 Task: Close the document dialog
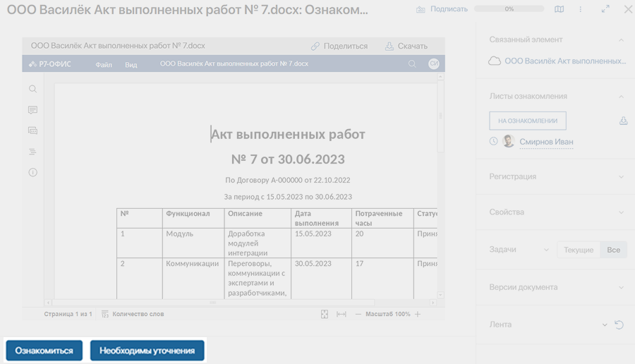[x=628, y=9]
